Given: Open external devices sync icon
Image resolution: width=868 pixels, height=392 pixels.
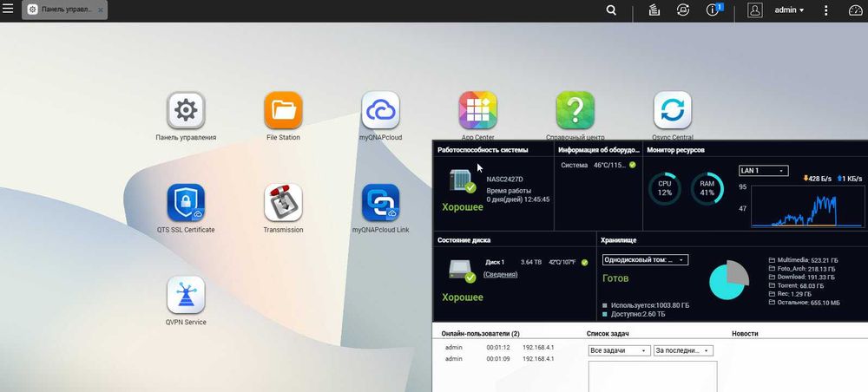Looking at the screenshot, I should coord(682,10).
